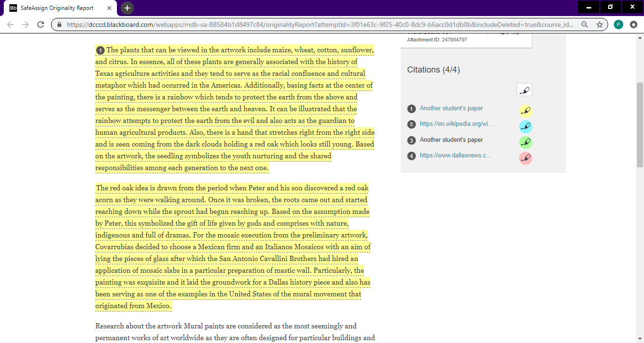Go back to previous page
This screenshot has height=343, width=644.
10,24
